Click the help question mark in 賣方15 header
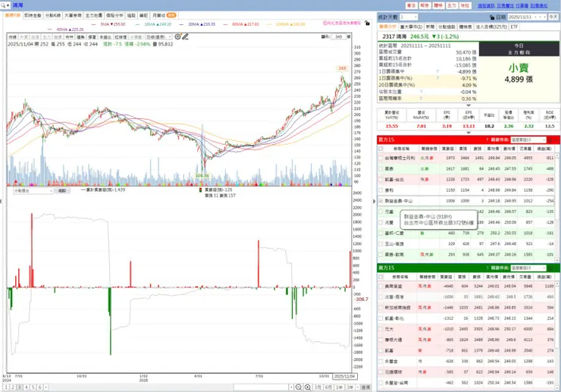The image size is (561, 392). coord(487,268)
